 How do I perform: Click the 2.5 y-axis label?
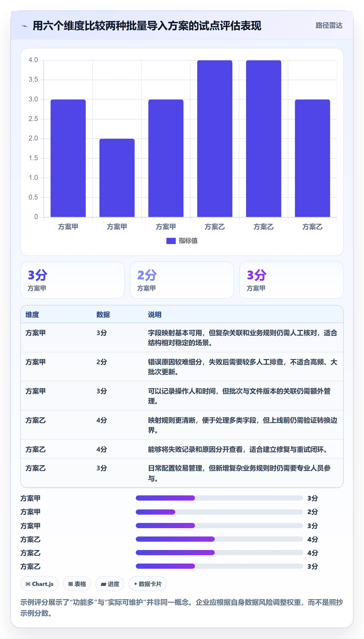33,119
